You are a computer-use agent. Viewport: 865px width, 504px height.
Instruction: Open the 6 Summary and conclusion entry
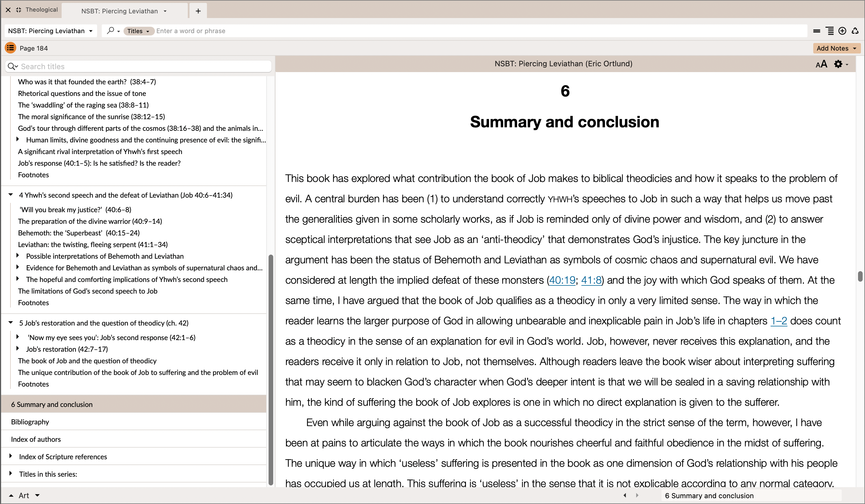[x=134, y=404]
